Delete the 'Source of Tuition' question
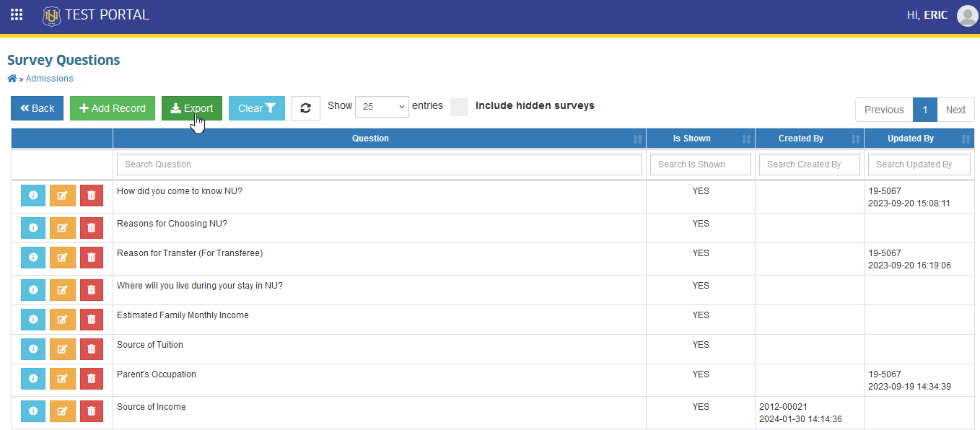The height and width of the screenshot is (430, 980). pyautogui.click(x=91, y=349)
